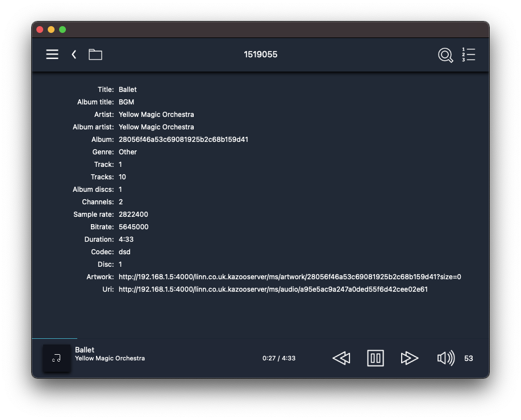This screenshot has width=521, height=420.
Task: Click the speaker volume icon
Action: point(446,358)
